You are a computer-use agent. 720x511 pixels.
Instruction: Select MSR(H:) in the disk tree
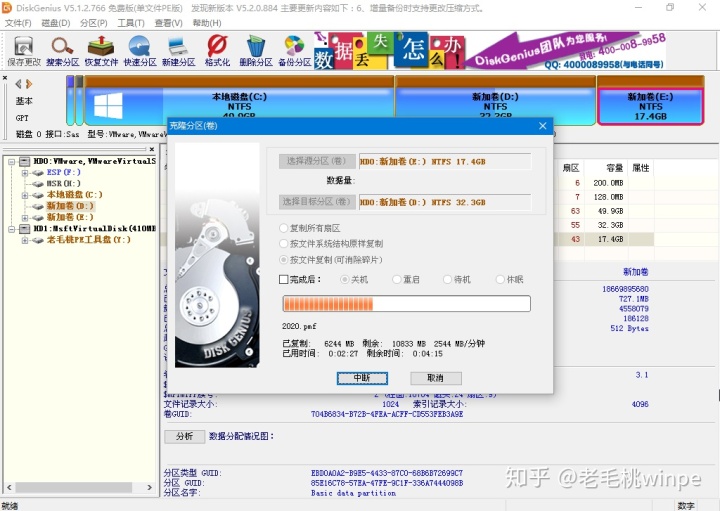(63, 184)
